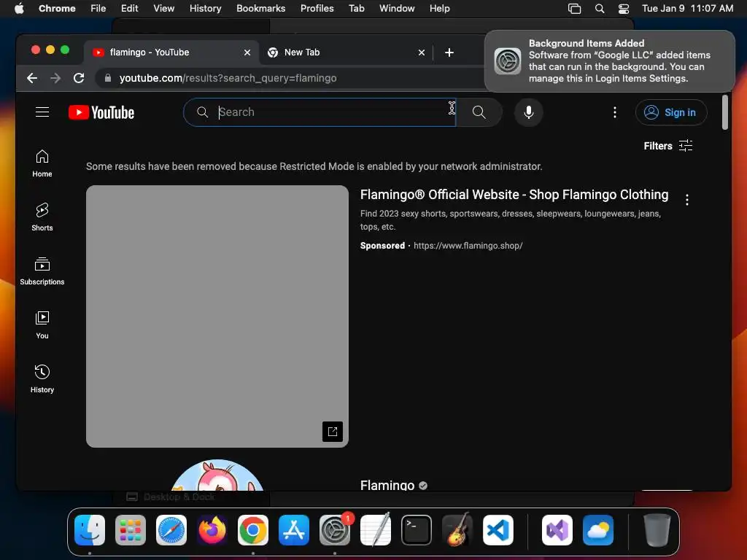Open the History menu in menu bar
Image resolution: width=747 pixels, height=560 pixels.
(205, 9)
